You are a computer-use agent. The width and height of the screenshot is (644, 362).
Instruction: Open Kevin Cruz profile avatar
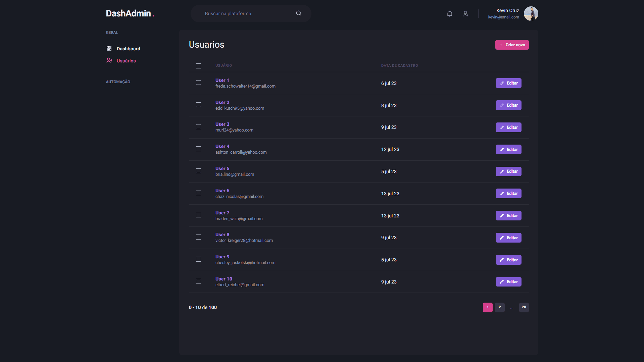point(531,14)
